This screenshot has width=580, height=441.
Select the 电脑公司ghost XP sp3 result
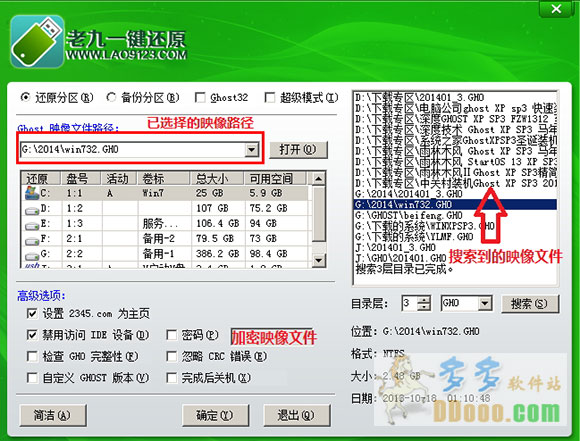455,108
